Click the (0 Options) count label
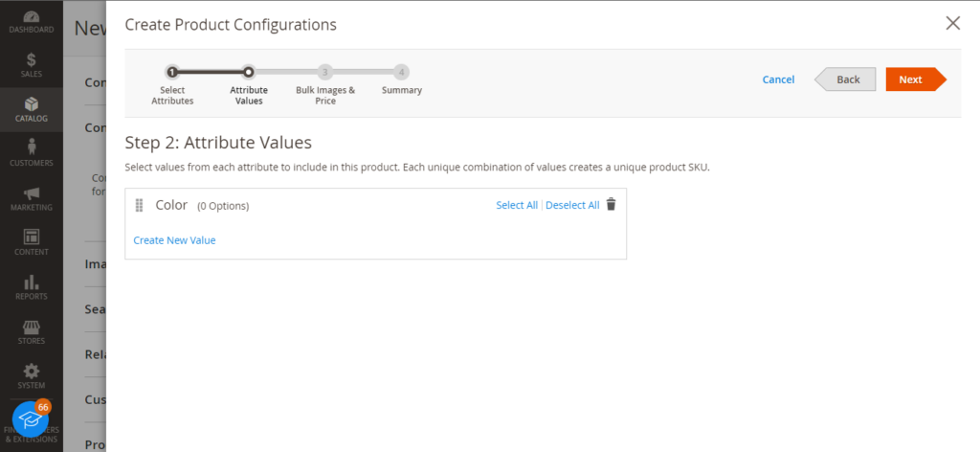 [223, 206]
